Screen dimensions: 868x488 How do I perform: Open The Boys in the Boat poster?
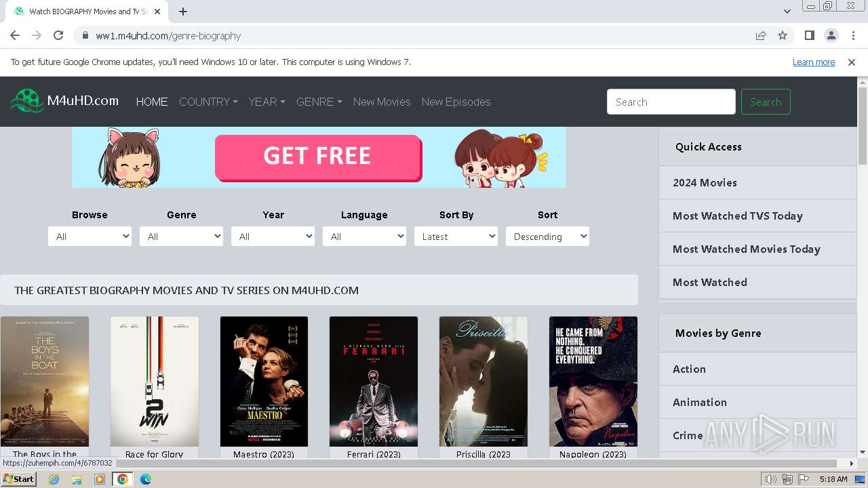point(45,382)
